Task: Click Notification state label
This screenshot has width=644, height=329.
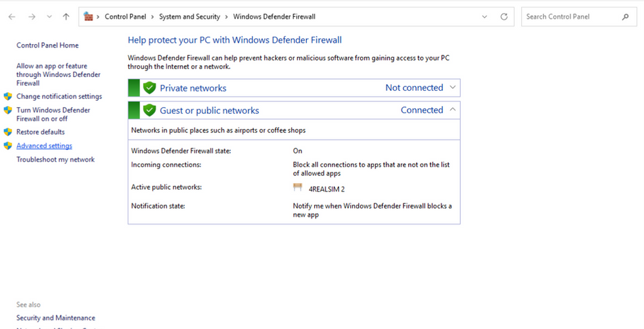Action: [158, 205]
